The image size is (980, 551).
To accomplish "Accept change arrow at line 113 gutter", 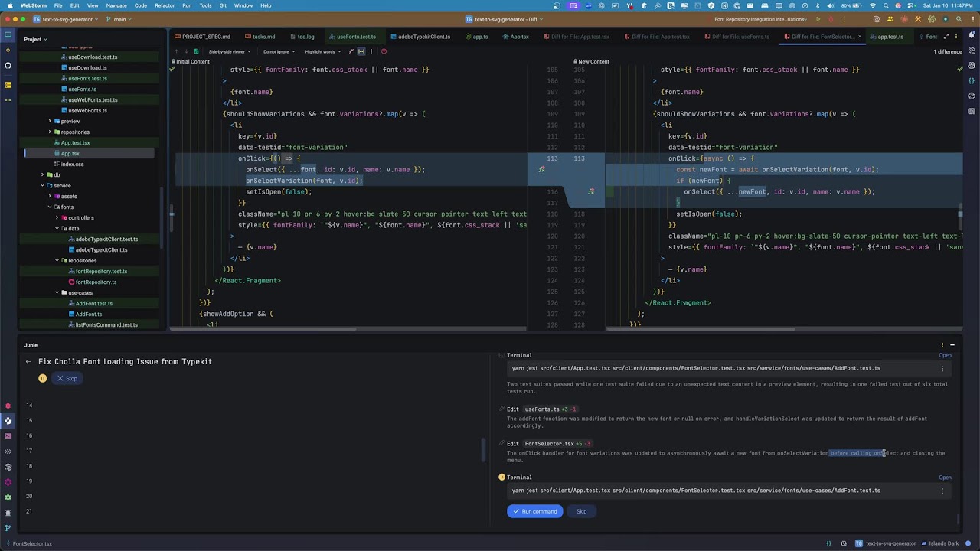I will click(541, 170).
